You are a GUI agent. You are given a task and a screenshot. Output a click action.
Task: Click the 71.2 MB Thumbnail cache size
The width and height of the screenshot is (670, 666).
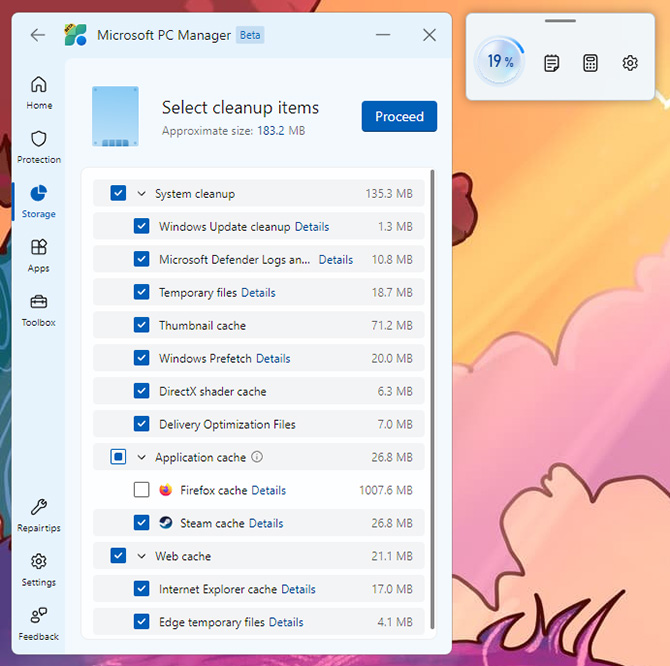[392, 326]
